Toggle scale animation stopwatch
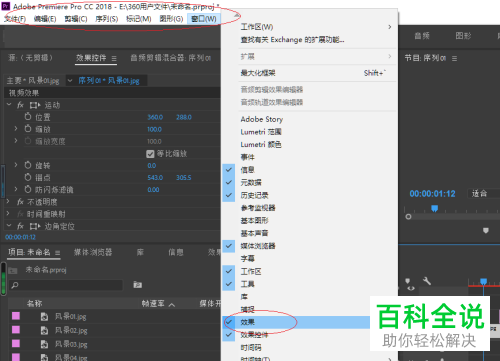 28,129
